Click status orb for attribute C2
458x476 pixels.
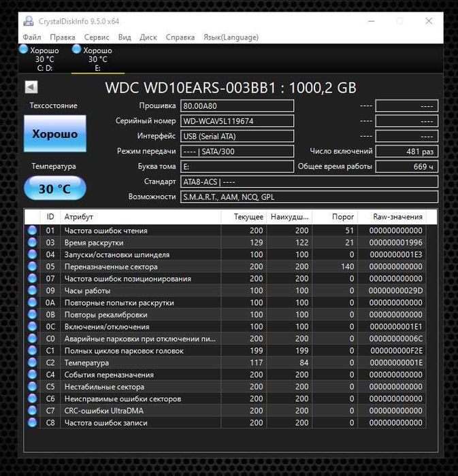coord(32,362)
